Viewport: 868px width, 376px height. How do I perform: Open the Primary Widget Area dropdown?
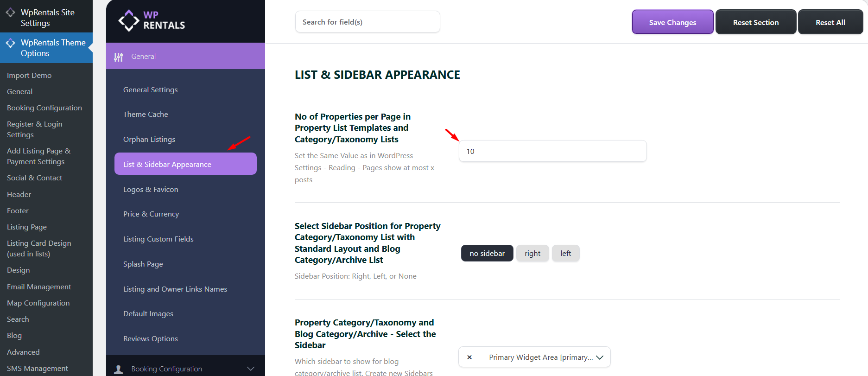(x=600, y=357)
